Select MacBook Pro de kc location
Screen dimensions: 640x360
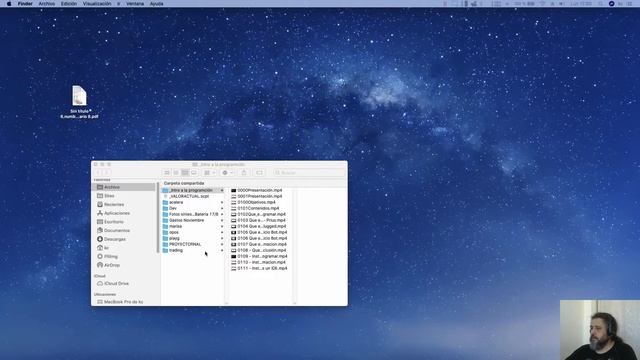124,302
